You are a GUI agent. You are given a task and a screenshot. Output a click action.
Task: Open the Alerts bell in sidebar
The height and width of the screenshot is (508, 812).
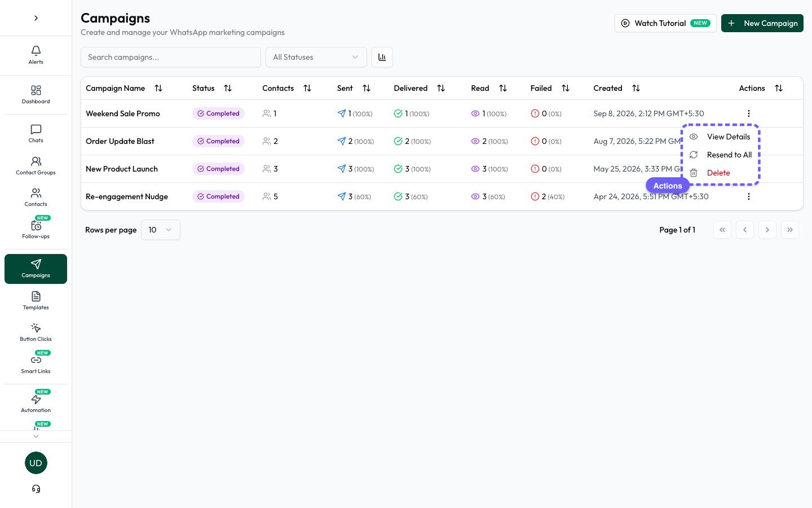pyautogui.click(x=36, y=55)
